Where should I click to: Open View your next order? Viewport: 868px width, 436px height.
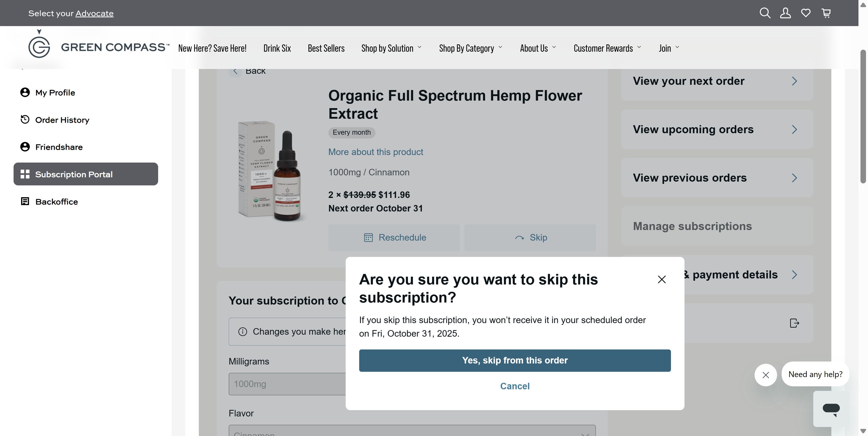[x=717, y=81]
